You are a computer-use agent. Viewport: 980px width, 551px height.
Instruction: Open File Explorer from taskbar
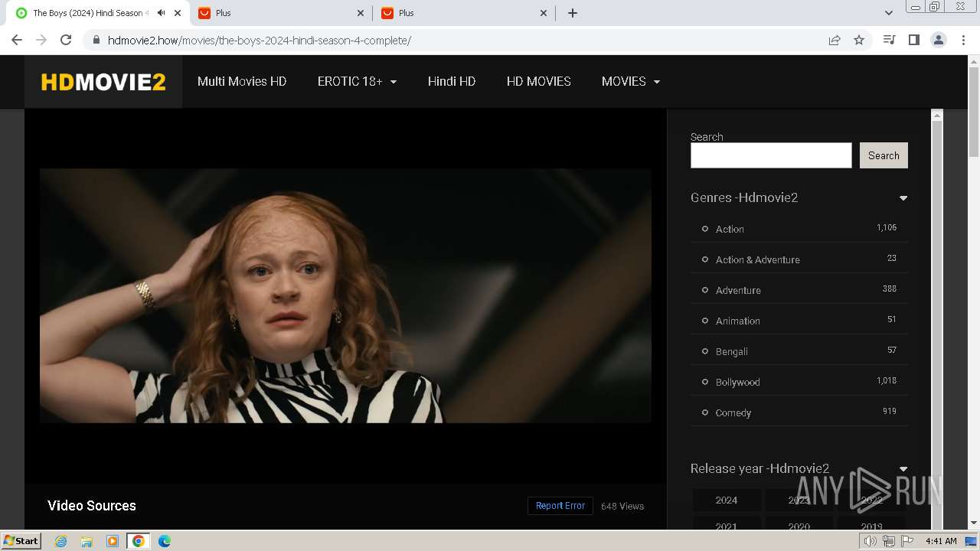click(x=87, y=541)
